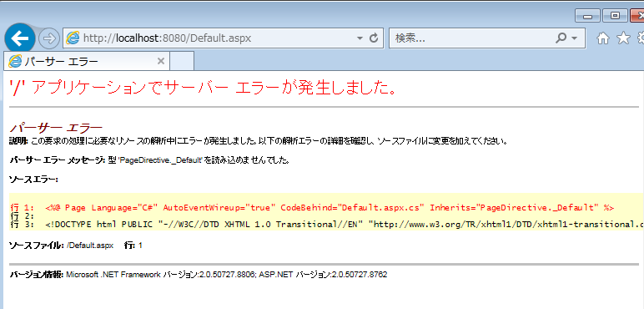Select the パーサー エラー tab
The image size is (644, 309).
[86, 61]
